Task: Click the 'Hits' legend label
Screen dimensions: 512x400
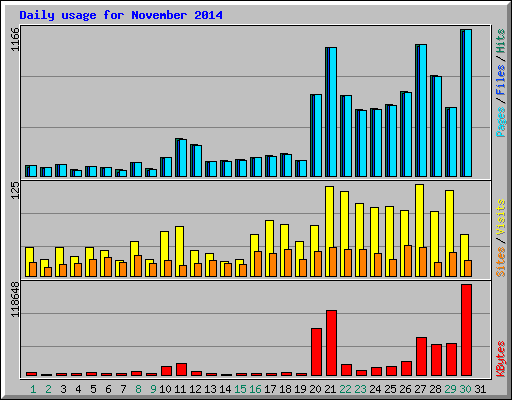Action: [x=500, y=41]
